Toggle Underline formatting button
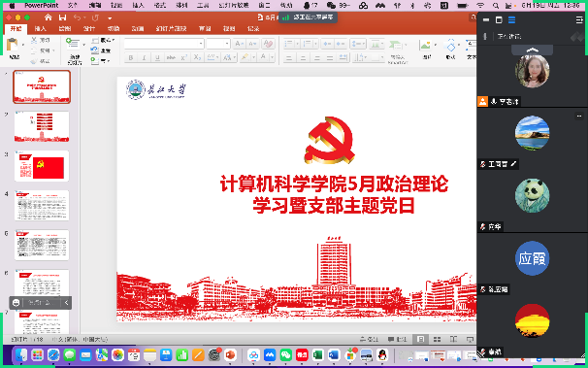 [x=157, y=57]
